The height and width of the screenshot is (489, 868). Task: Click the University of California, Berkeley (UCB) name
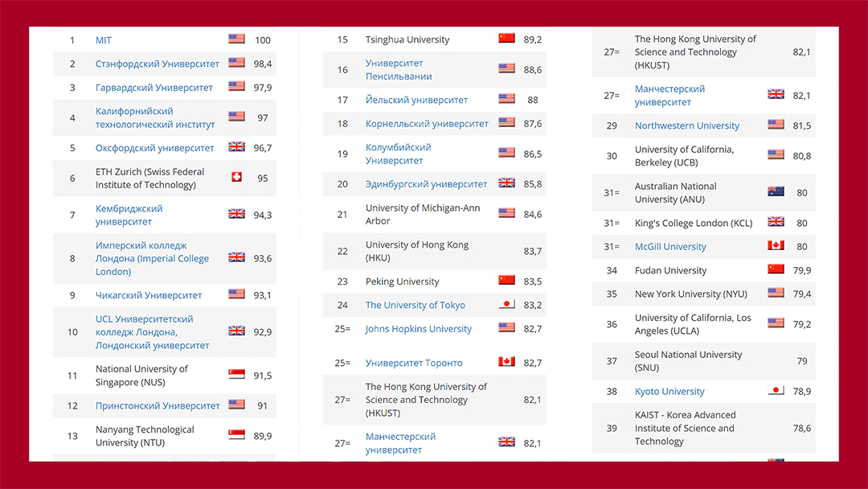click(684, 156)
